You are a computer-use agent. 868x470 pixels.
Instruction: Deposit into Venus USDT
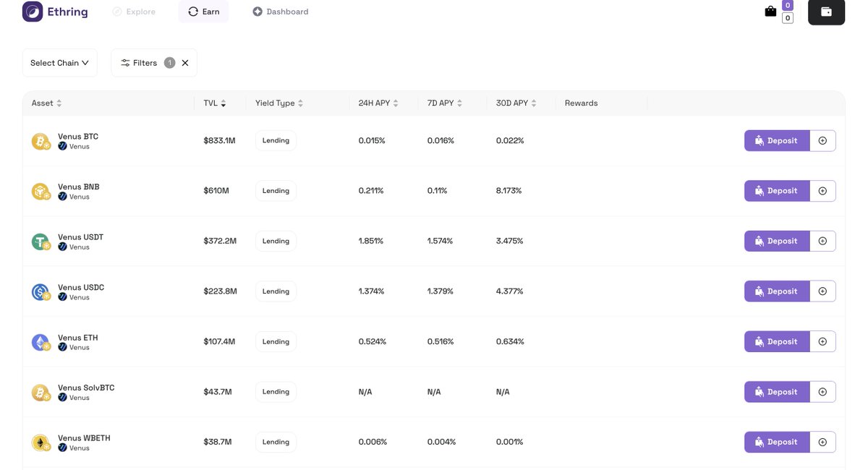tap(777, 242)
